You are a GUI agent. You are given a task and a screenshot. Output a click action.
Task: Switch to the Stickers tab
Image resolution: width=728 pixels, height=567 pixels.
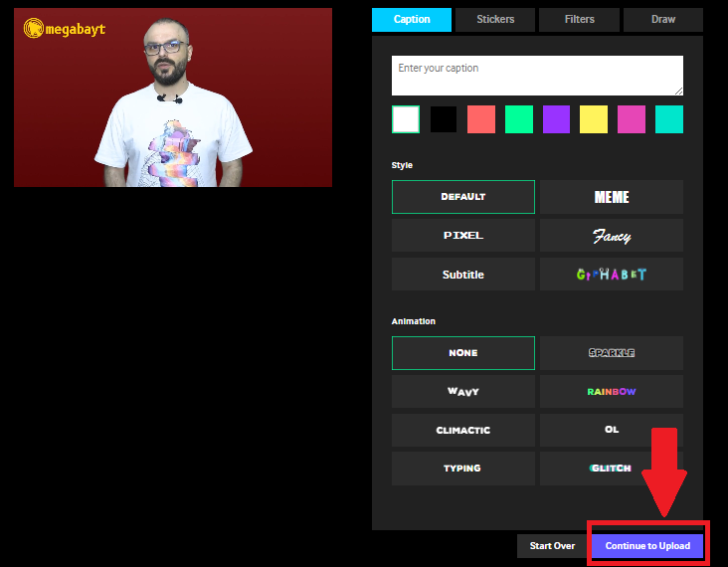coord(495,19)
